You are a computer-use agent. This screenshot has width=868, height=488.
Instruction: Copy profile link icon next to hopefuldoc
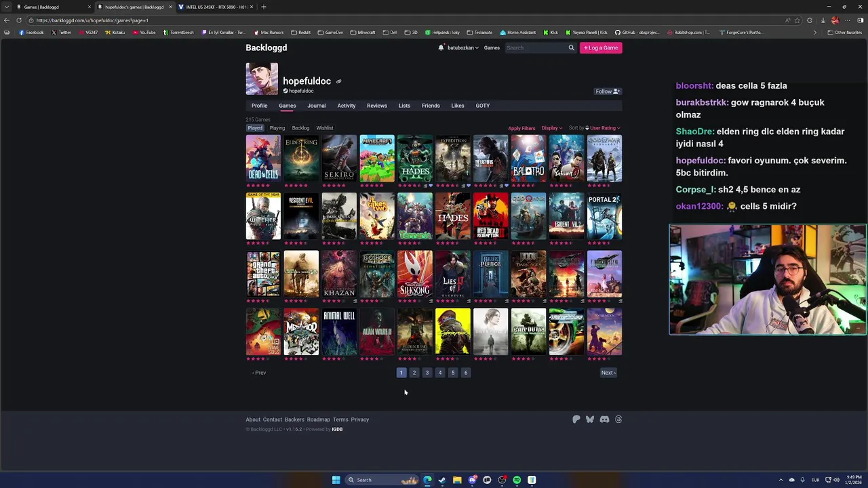pyautogui.click(x=338, y=81)
